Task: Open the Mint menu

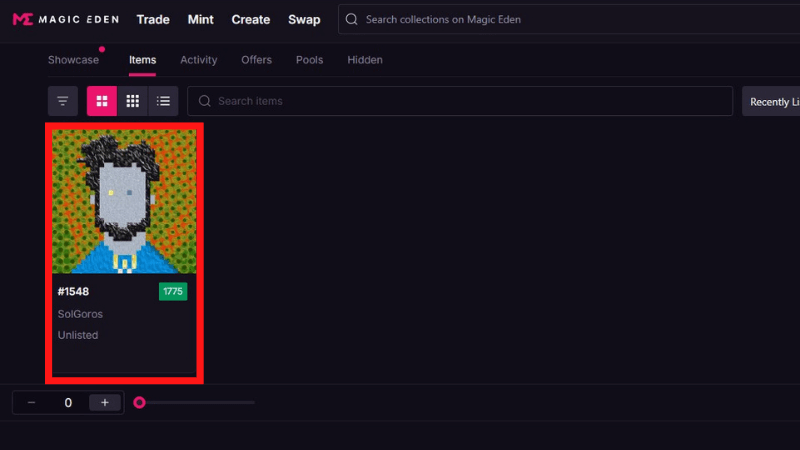Action: (201, 19)
